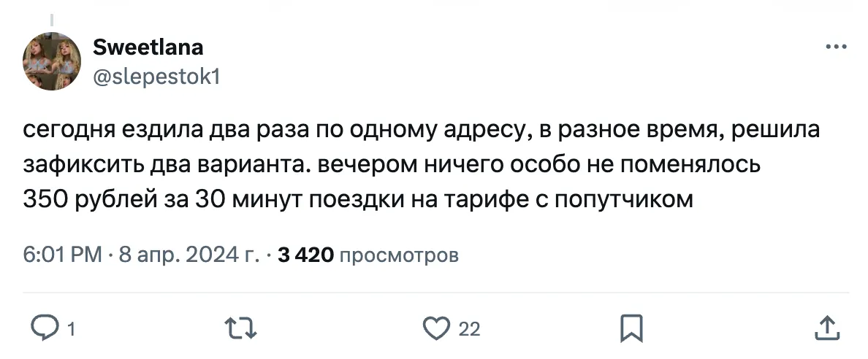Click the 3 420 views number

tap(305, 255)
